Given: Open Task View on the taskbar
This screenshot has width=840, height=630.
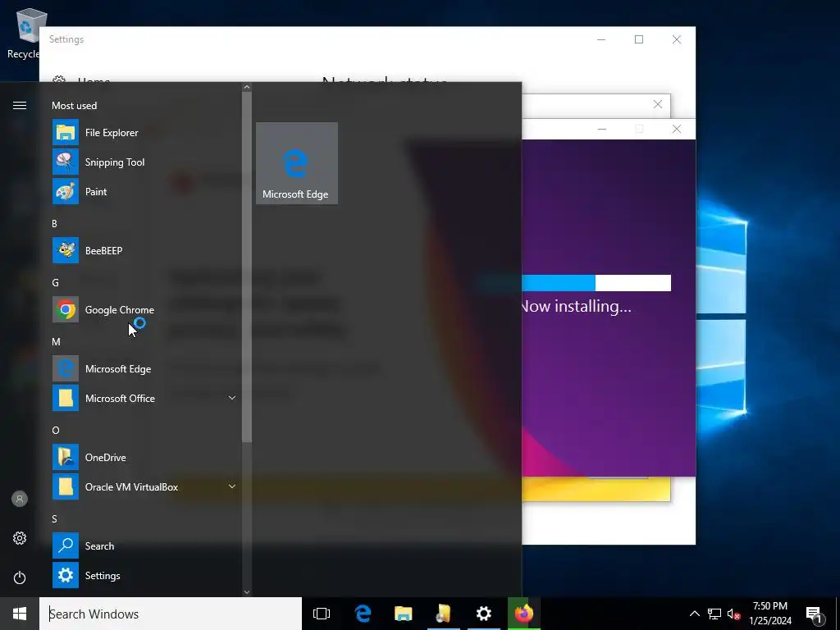Looking at the screenshot, I should 322,614.
